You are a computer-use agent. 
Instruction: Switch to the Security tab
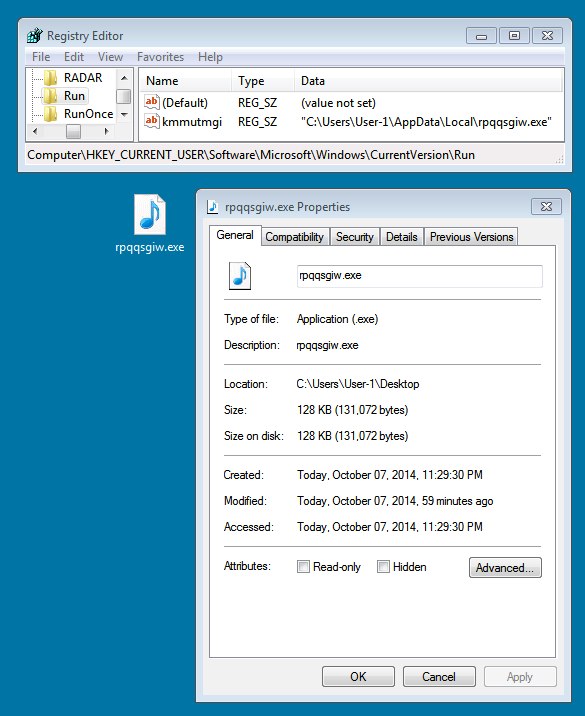355,237
